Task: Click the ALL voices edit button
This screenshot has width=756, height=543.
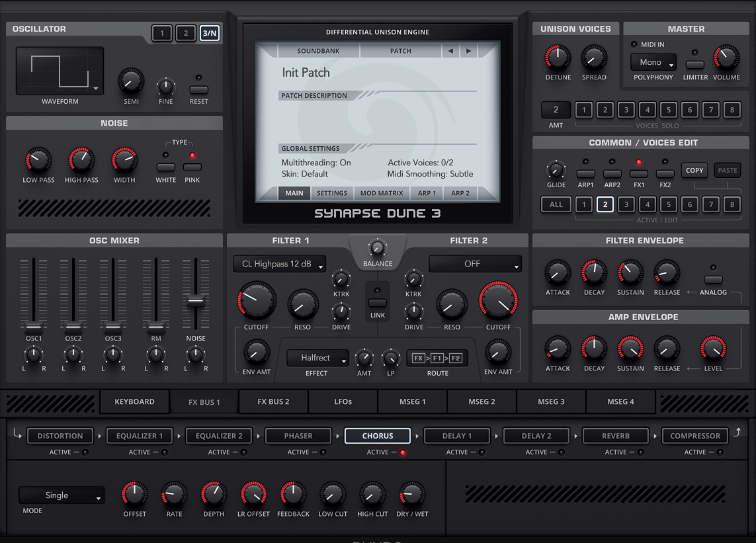Action: tap(556, 204)
